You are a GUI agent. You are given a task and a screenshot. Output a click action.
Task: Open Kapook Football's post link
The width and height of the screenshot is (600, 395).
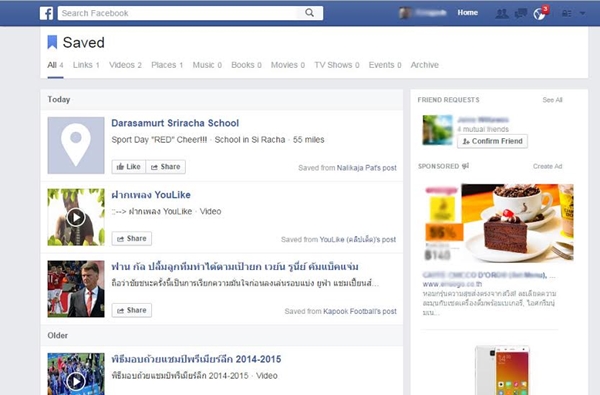coord(359,312)
